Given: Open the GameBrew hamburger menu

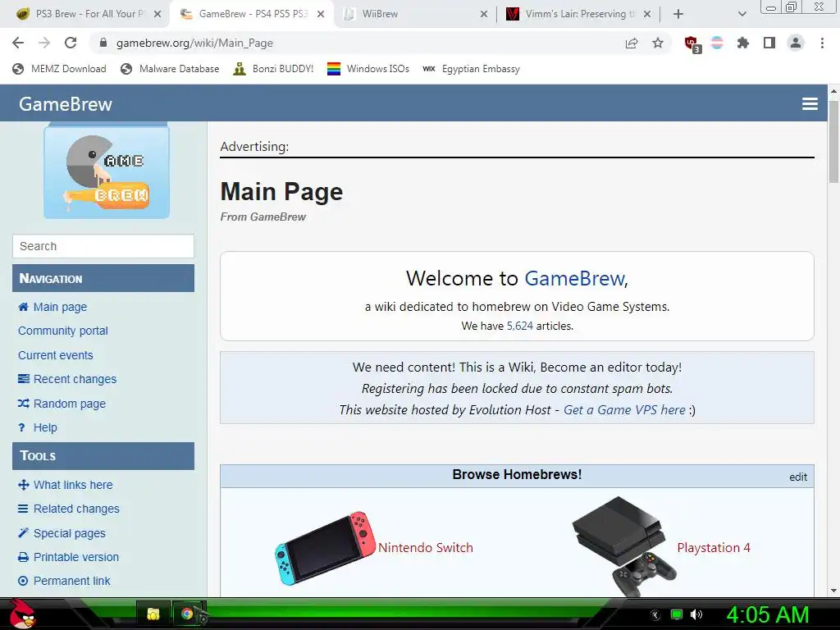Looking at the screenshot, I should pos(810,104).
